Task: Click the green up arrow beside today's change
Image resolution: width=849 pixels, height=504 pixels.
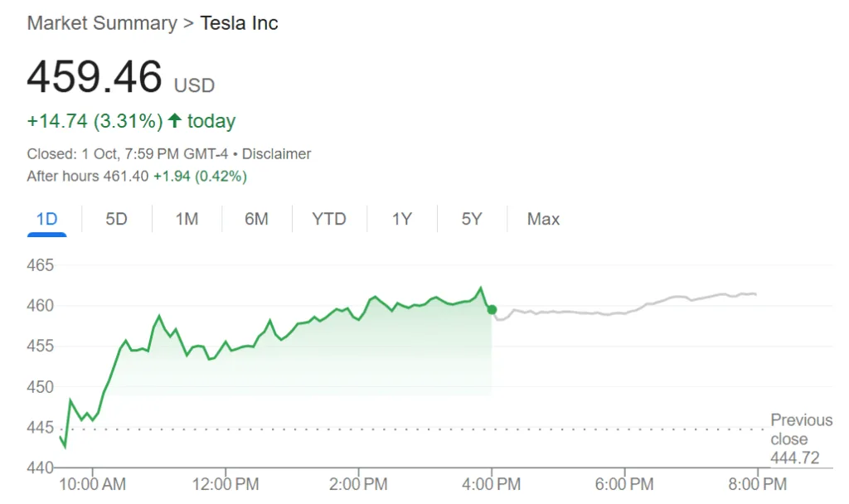Action: click(174, 121)
